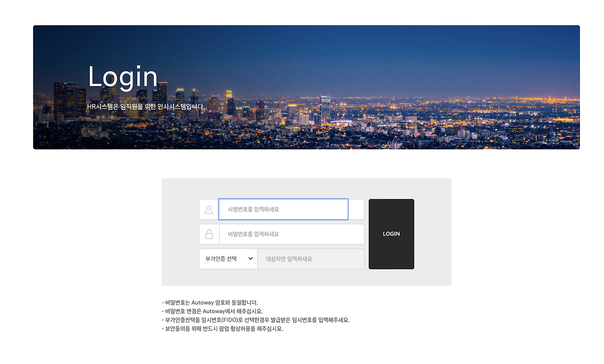Click the FIDO 임시번호 instruction line
The width and height of the screenshot is (604, 364).
click(257, 320)
